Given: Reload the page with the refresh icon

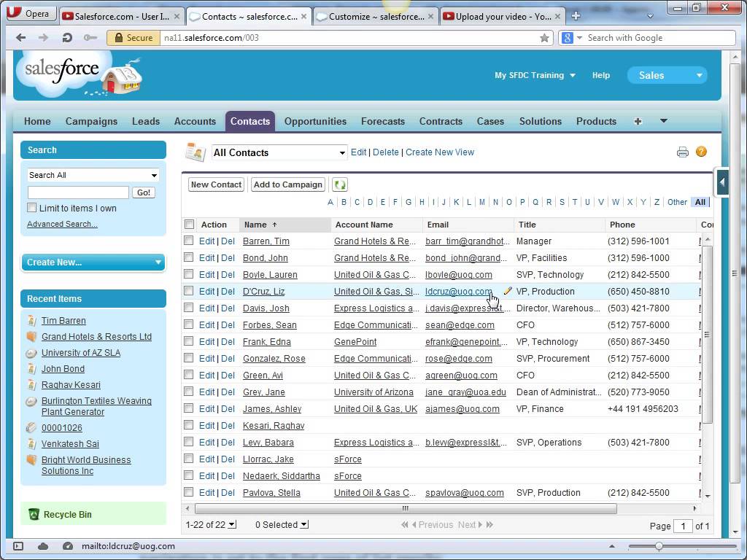Looking at the screenshot, I should pos(66,38).
